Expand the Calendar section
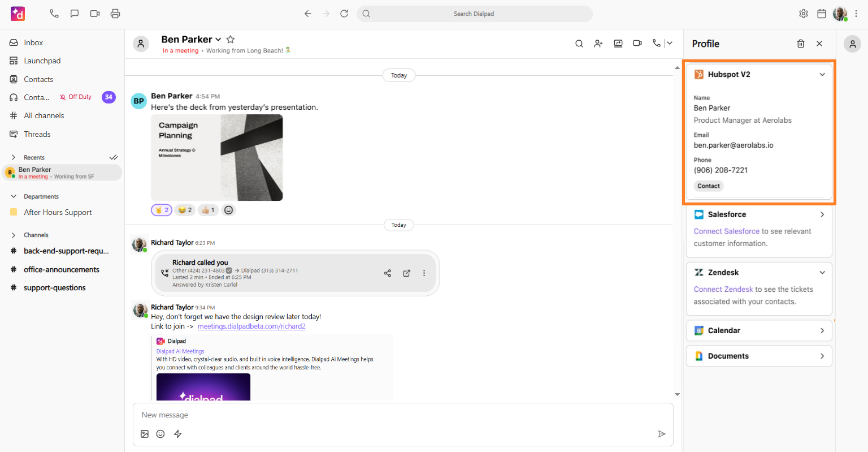This screenshot has height=452, width=868. pos(822,330)
